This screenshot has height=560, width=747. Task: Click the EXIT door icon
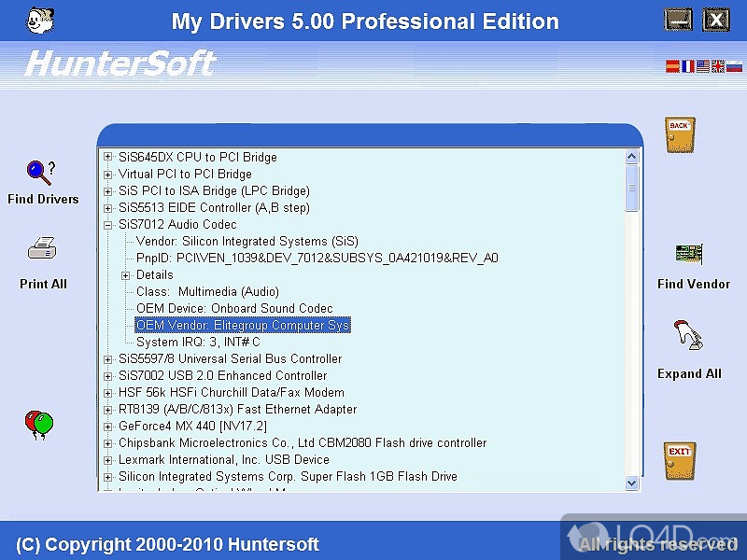pyautogui.click(x=680, y=460)
